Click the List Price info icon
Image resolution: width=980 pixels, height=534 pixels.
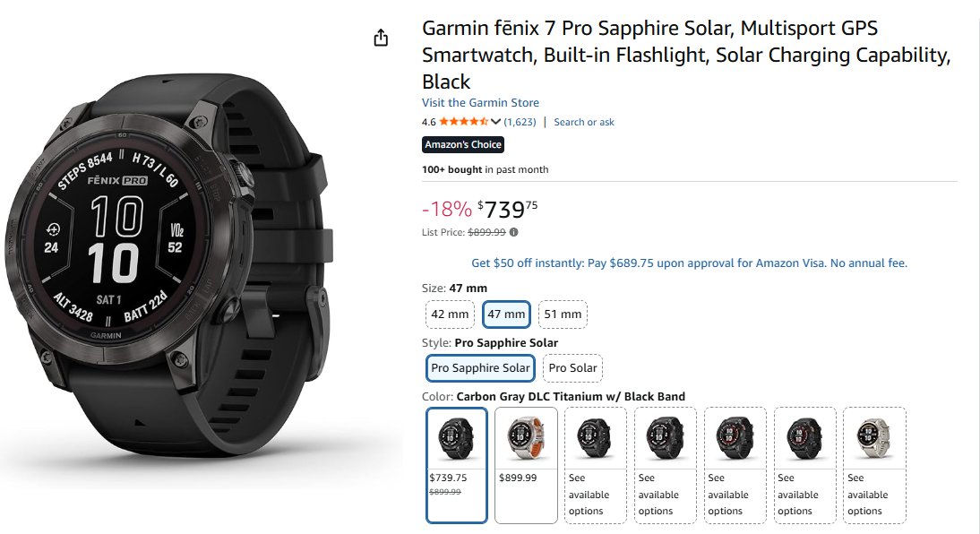tap(514, 232)
